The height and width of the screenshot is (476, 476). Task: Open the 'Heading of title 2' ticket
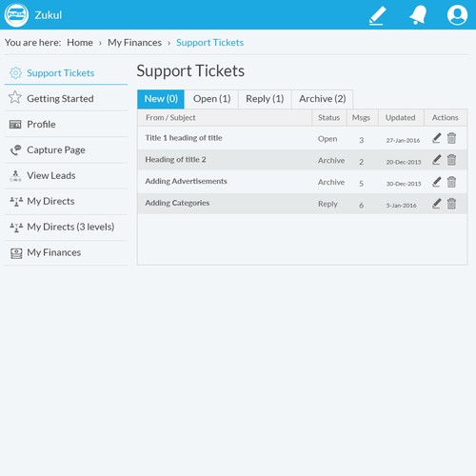(x=175, y=160)
